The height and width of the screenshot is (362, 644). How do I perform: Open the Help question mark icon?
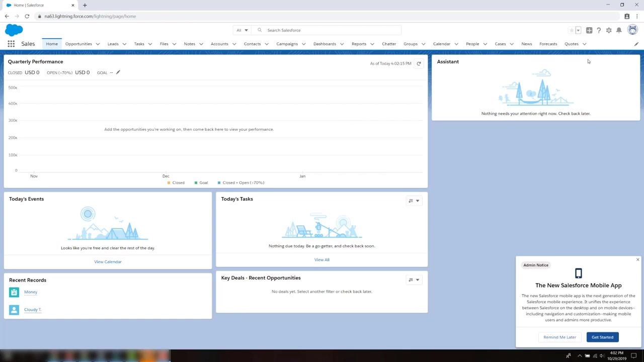tap(599, 30)
